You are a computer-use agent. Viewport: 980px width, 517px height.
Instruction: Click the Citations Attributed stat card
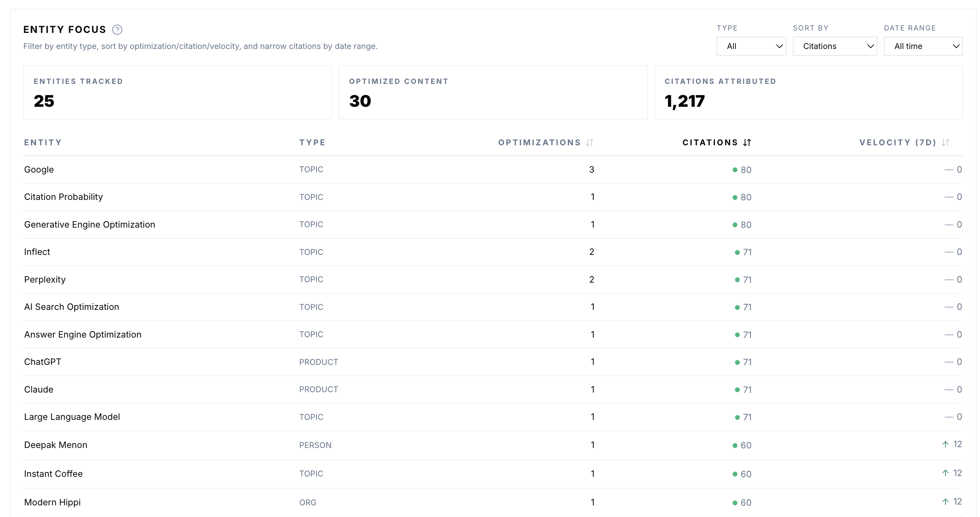tap(808, 92)
